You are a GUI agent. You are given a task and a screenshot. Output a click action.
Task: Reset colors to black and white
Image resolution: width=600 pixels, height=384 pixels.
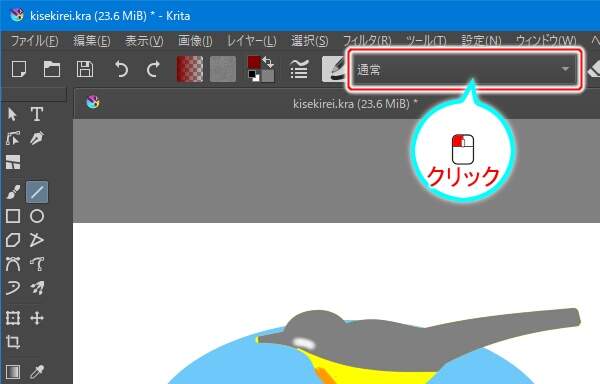pyautogui.click(x=253, y=76)
